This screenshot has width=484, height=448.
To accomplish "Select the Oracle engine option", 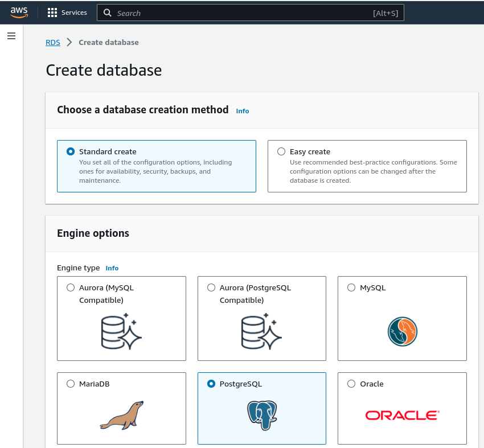I will (x=351, y=384).
